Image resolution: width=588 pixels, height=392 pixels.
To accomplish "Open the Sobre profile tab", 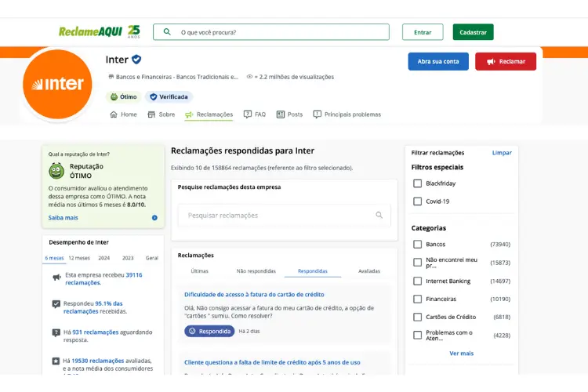I will pyautogui.click(x=162, y=114).
